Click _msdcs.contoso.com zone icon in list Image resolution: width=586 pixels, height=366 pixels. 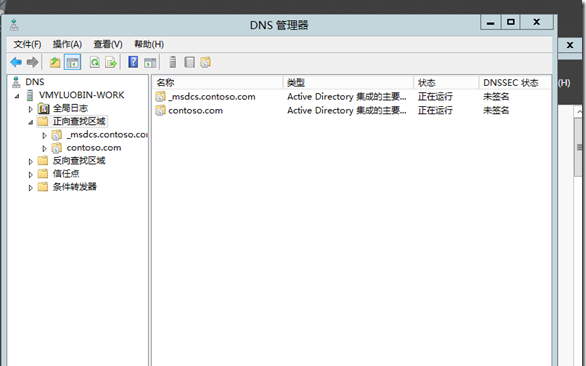point(160,97)
